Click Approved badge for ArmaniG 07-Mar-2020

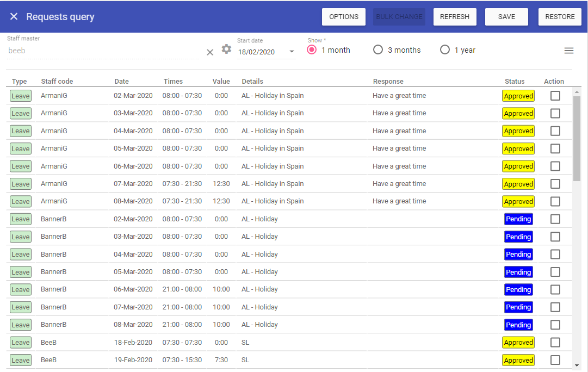tap(518, 184)
